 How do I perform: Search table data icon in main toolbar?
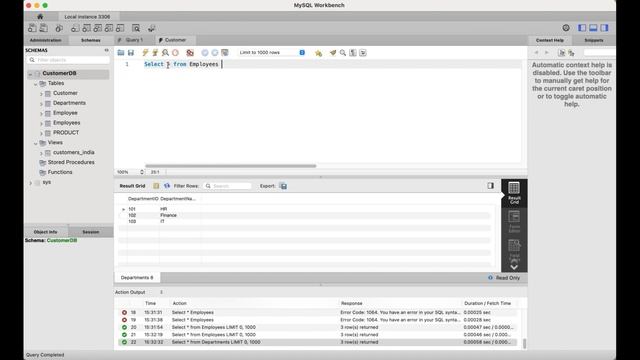(x=136, y=28)
